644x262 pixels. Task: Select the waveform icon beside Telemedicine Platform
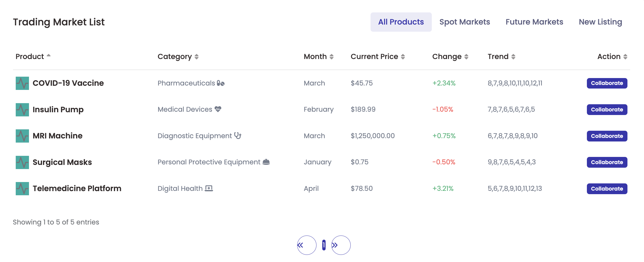click(x=22, y=188)
